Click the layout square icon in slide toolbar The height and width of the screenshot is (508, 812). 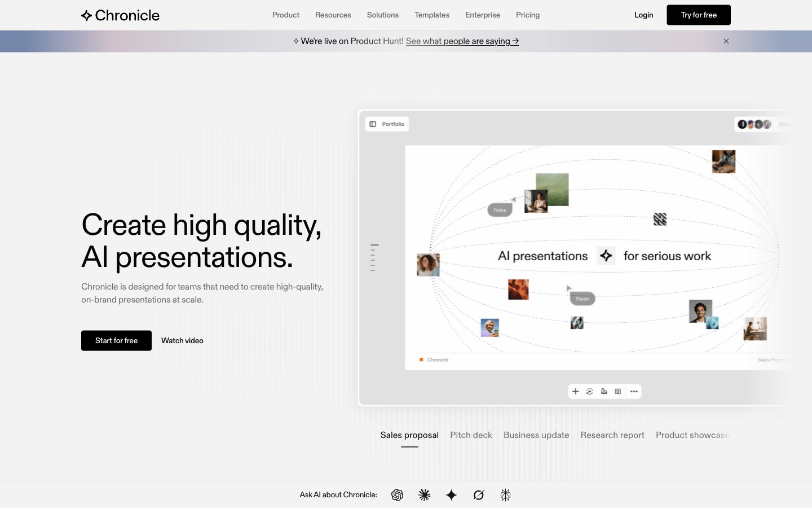pyautogui.click(x=618, y=391)
